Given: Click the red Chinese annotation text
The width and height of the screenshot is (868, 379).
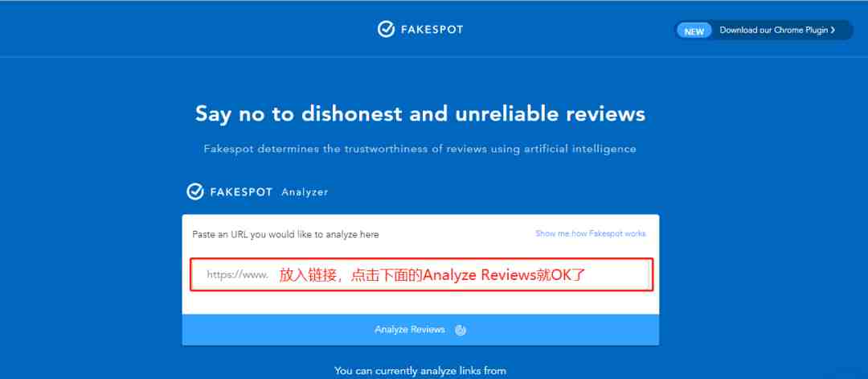Looking at the screenshot, I should tap(432, 275).
